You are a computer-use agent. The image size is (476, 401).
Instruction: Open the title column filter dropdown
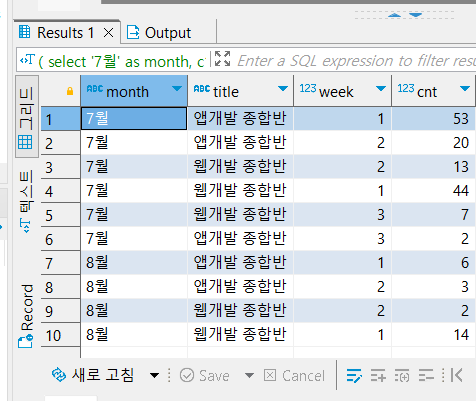[283, 89]
